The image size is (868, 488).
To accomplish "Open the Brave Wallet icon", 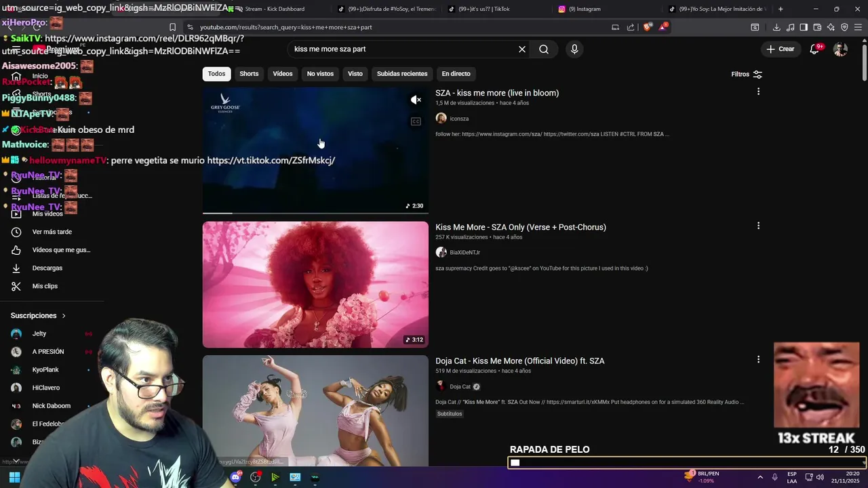I will tap(817, 27).
